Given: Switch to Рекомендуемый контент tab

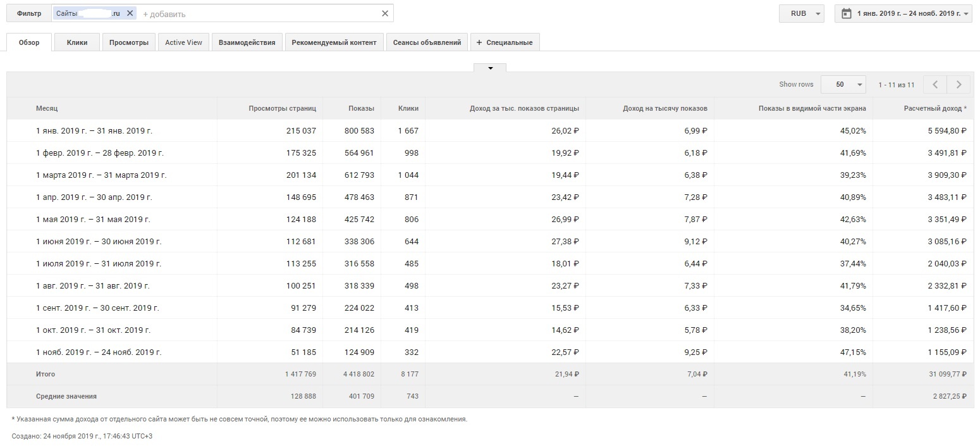Looking at the screenshot, I should (x=334, y=42).
